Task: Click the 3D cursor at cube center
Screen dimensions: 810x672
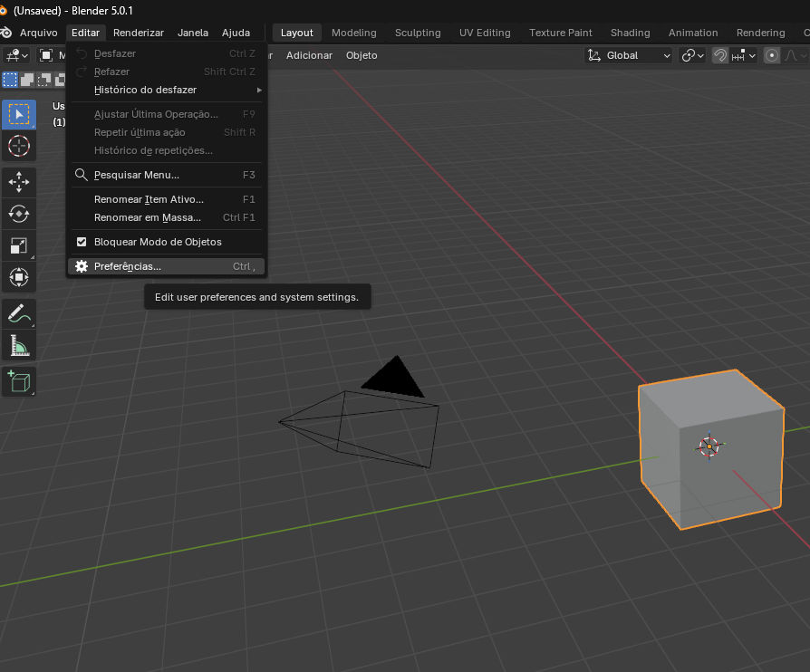Action: click(709, 446)
